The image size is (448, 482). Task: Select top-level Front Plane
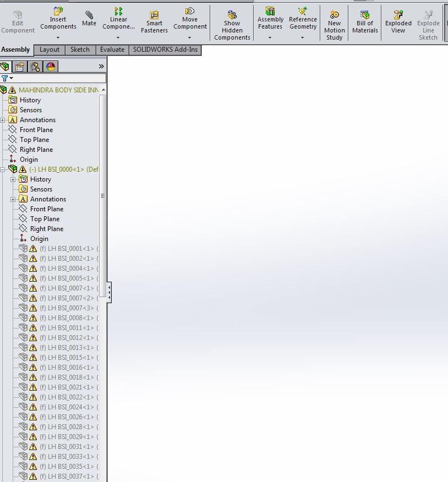(36, 130)
